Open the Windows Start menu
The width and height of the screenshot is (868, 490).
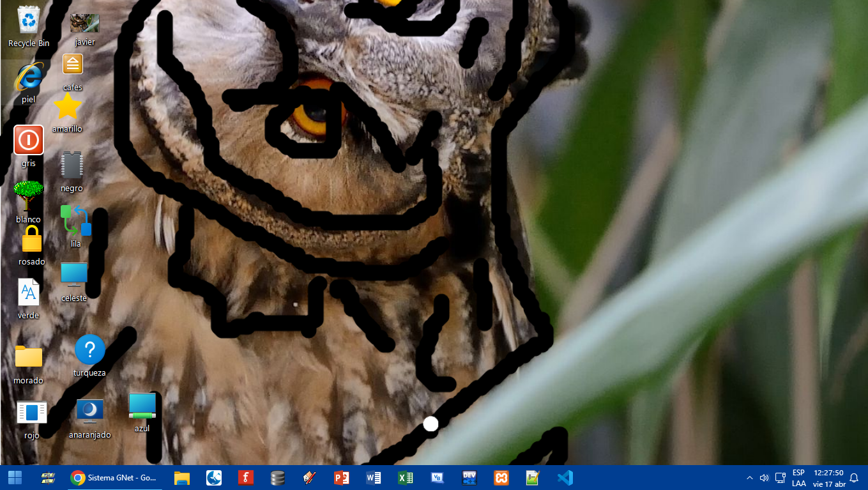tap(15, 478)
